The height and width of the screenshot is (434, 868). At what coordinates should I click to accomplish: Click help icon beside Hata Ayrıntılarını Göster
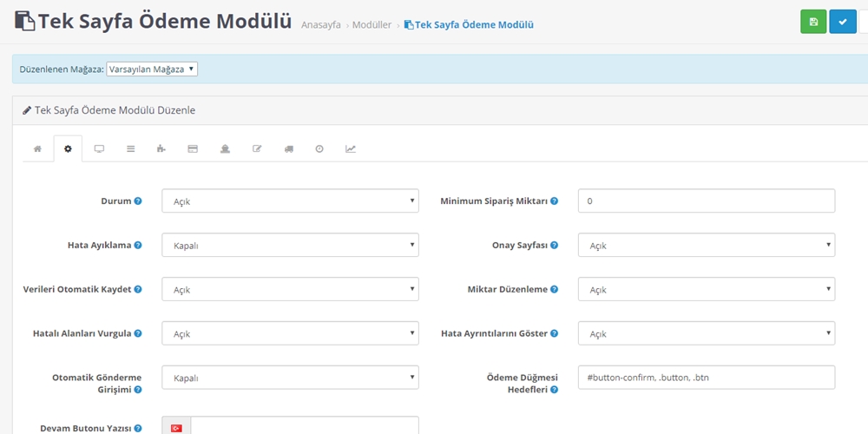(554, 334)
